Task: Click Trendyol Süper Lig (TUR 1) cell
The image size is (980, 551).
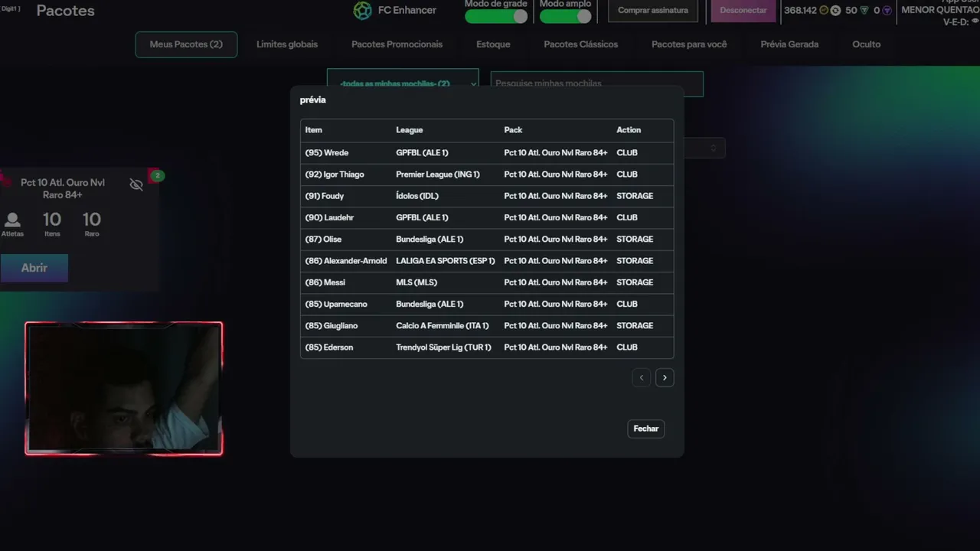Action: 443,347
